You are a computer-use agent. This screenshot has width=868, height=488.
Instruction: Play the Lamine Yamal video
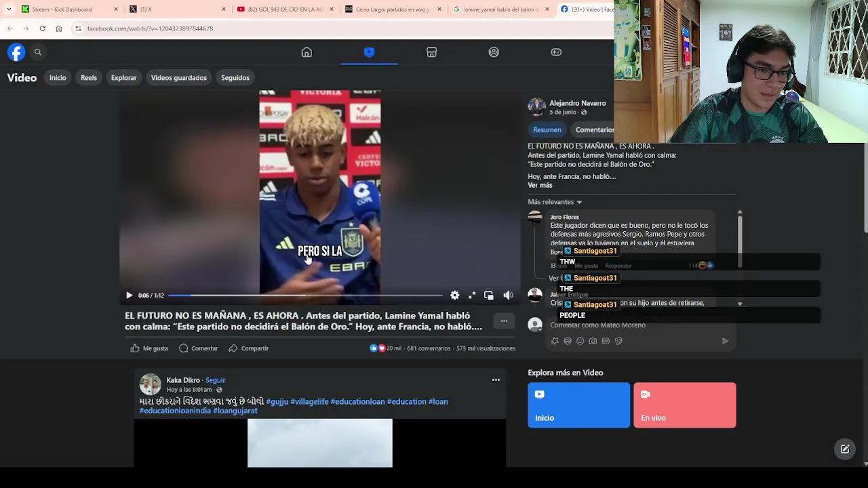[x=129, y=296]
